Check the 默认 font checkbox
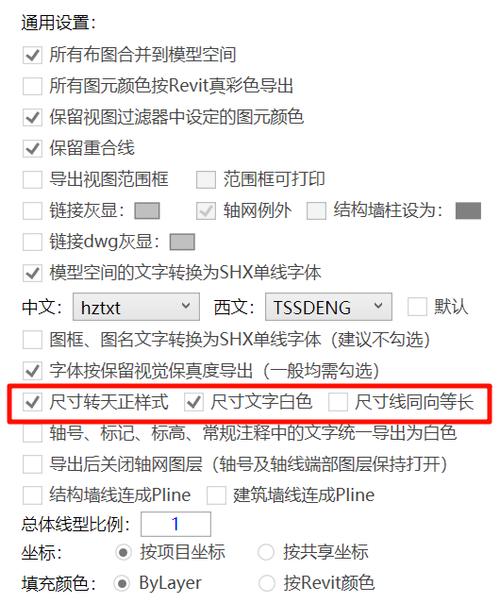The height and width of the screenshot is (603, 500). click(x=417, y=307)
